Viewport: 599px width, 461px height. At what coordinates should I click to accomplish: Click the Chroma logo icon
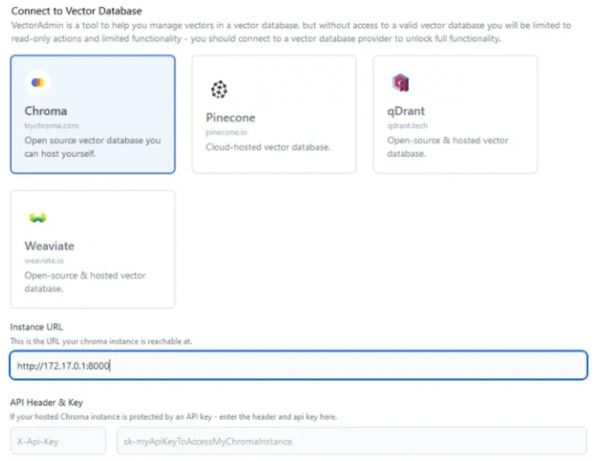[x=37, y=82]
